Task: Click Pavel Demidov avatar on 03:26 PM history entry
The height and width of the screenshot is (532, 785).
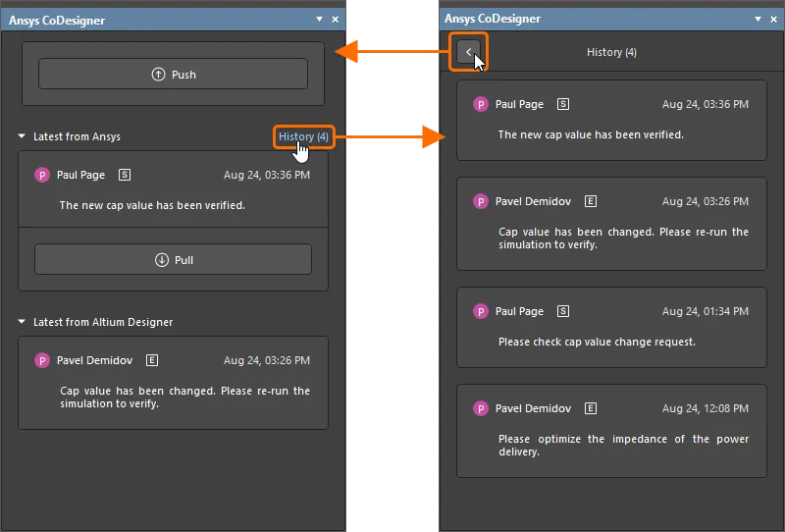Action: coord(481,201)
